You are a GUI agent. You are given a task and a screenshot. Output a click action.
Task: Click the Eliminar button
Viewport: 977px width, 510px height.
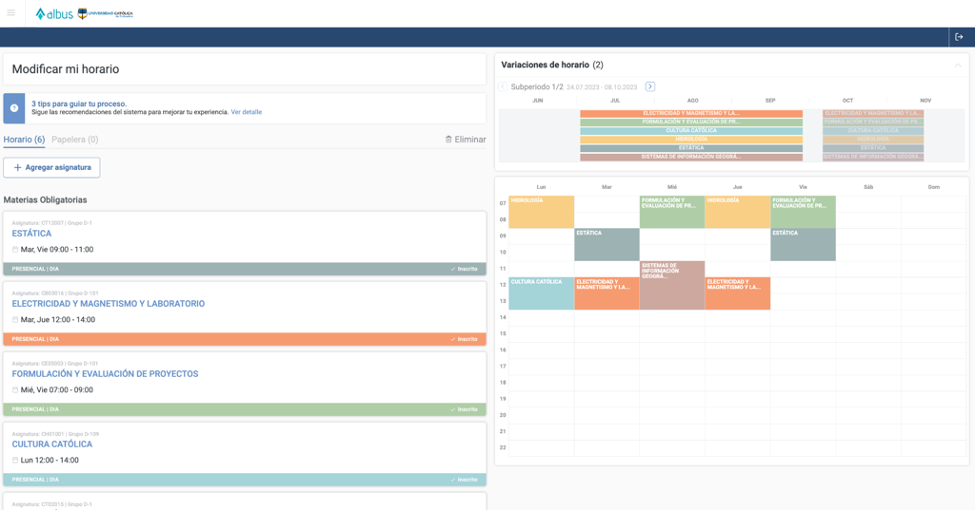click(465, 139)
